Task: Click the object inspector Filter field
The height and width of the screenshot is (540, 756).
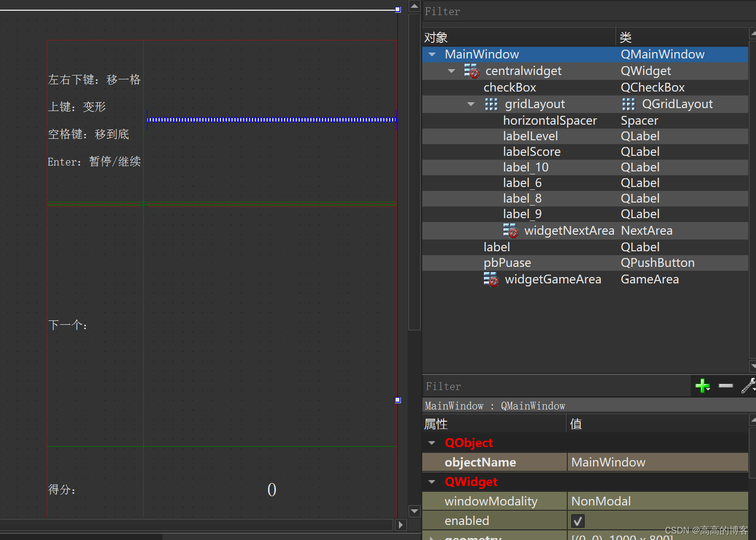Action: click(x=589, y=11)
